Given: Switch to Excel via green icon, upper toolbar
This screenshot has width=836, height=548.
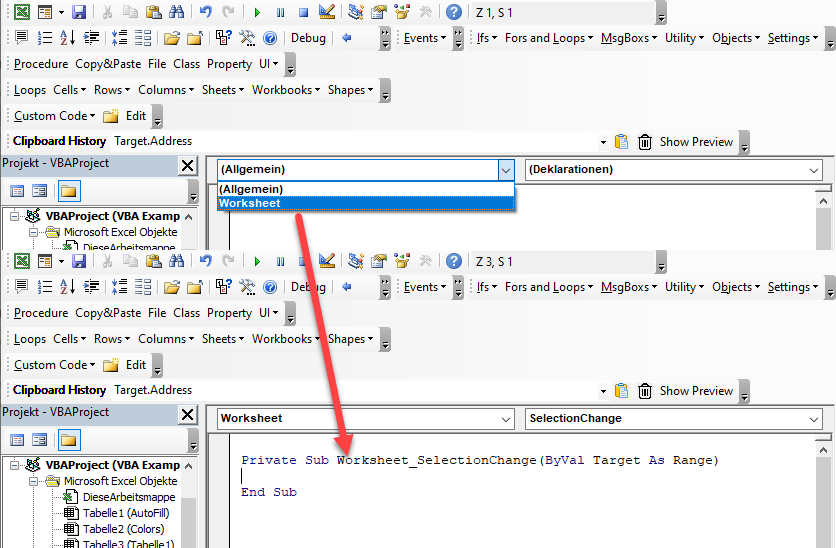Looking at the screenshot, I should [x=22, y=12].
